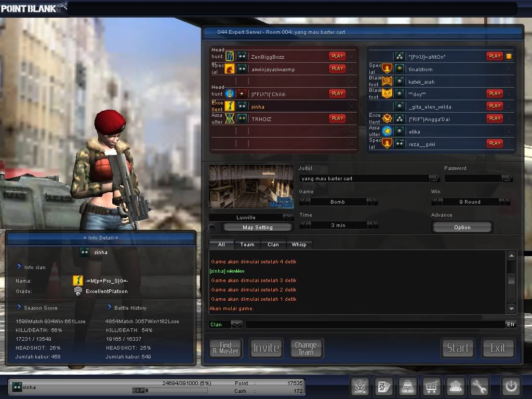532x399 pixels.
Task: Click TRHOIZ's clan emblem icon
Action: [230, 118]
